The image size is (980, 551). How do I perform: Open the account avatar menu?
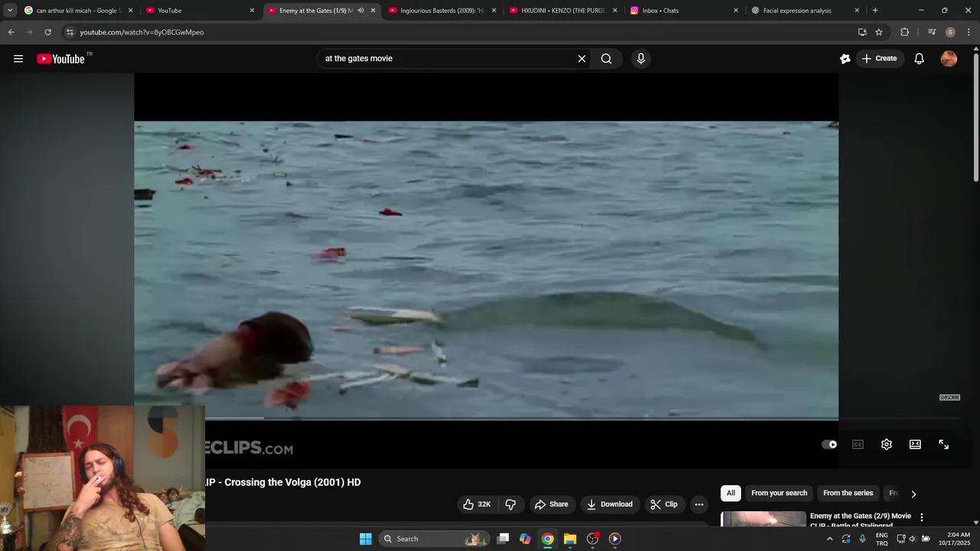(949, 59)
